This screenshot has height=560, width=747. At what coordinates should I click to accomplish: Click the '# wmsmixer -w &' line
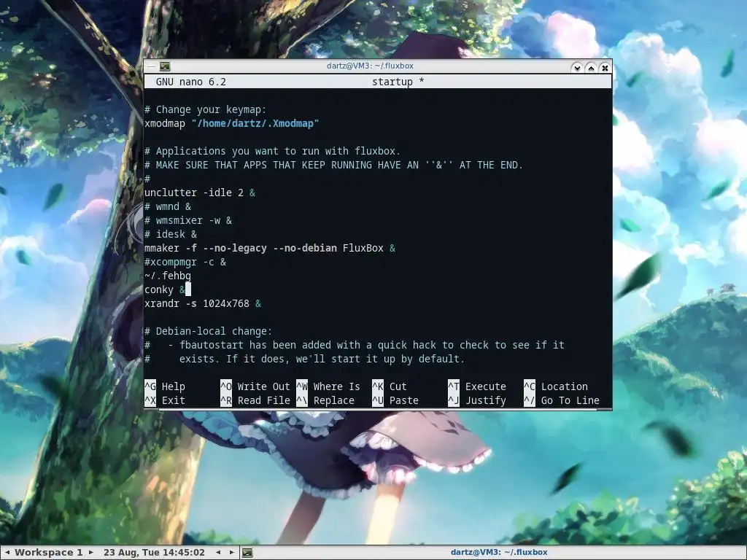tap(188, 220)
